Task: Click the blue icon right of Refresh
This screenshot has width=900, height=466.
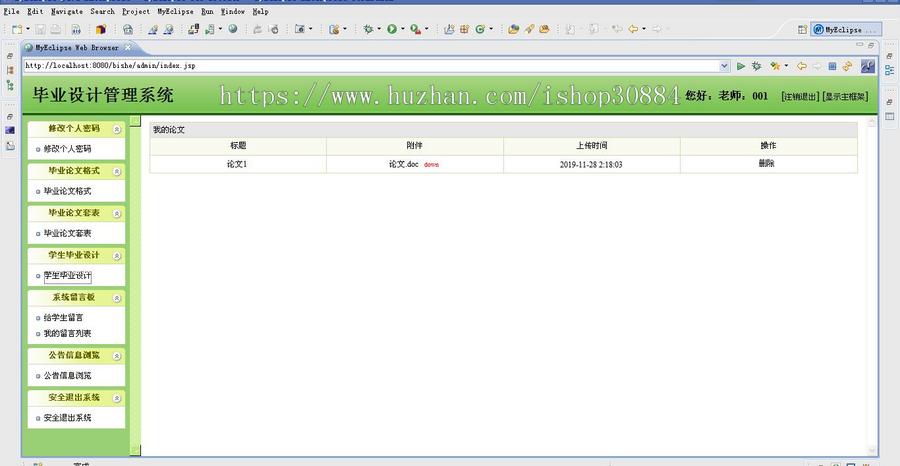Action: 868,66
